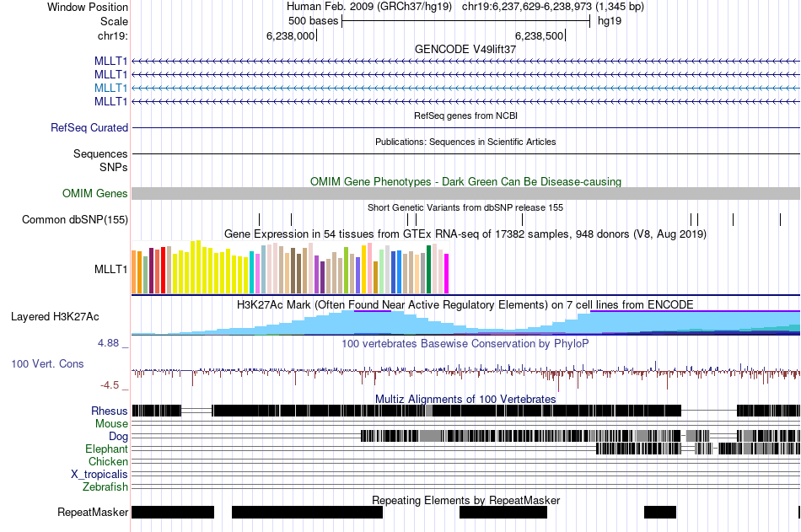Click the Dog alignment block row
Viewport: 801px width, 532px height.
click(466, 436)
